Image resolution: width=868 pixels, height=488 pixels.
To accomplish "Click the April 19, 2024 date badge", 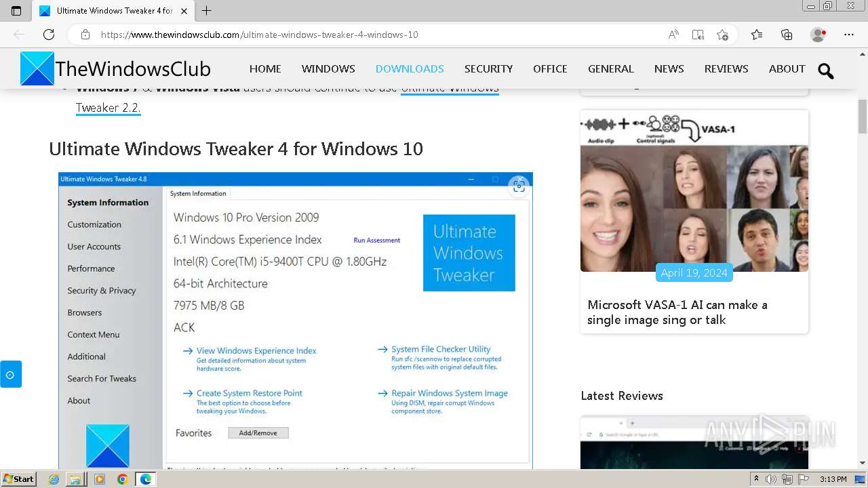I will 694,272.
